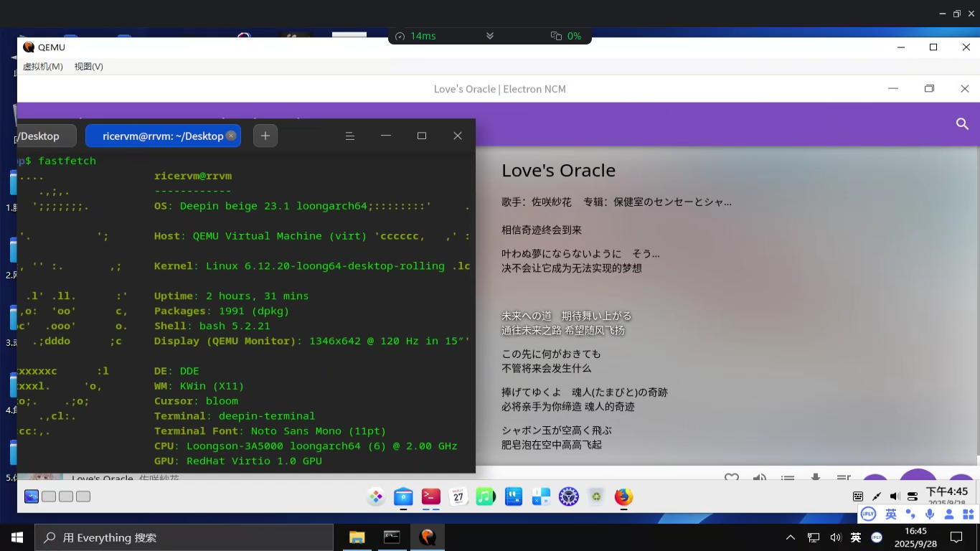The width and height of the screenshot is (980, 551).
Task: Open the 视图(V) menu in QEMU
Action: 89,66
